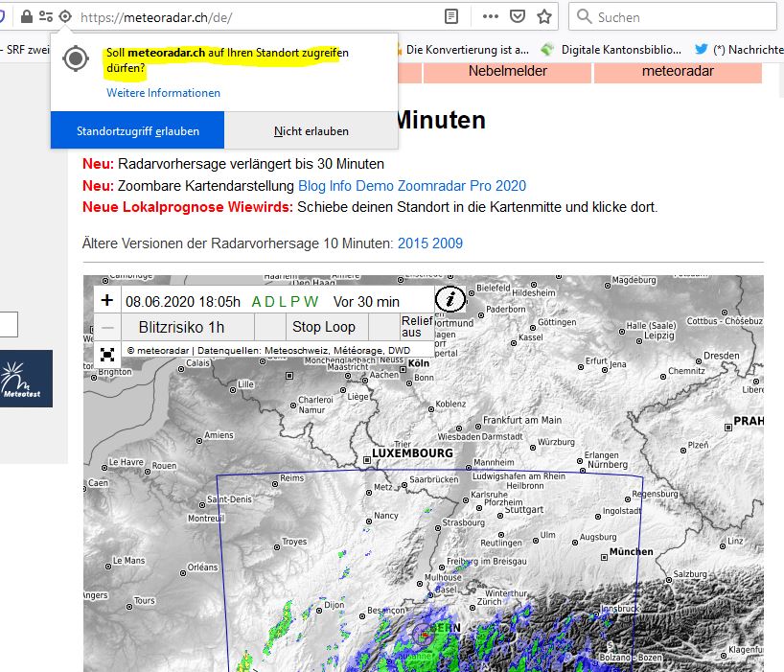This screenshot has width=784, height=672.
Task: Toggle the W layer letter
Action: (311, 302)
